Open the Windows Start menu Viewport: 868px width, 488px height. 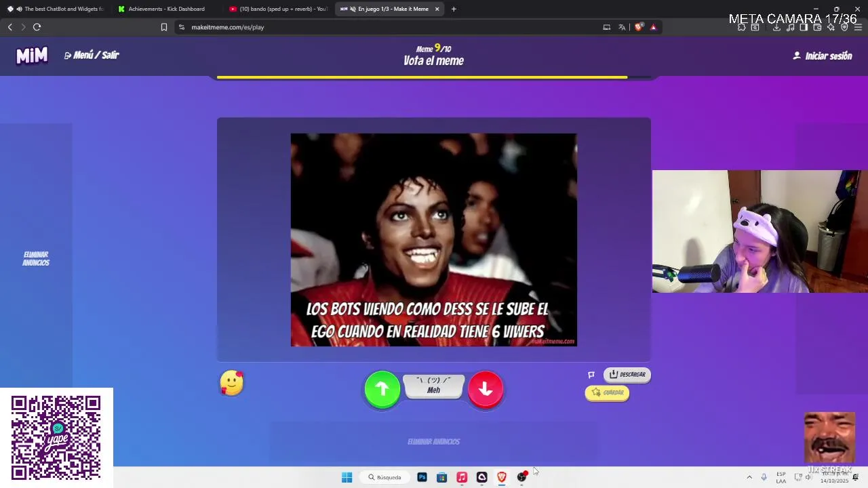click(x=347, y=477)
